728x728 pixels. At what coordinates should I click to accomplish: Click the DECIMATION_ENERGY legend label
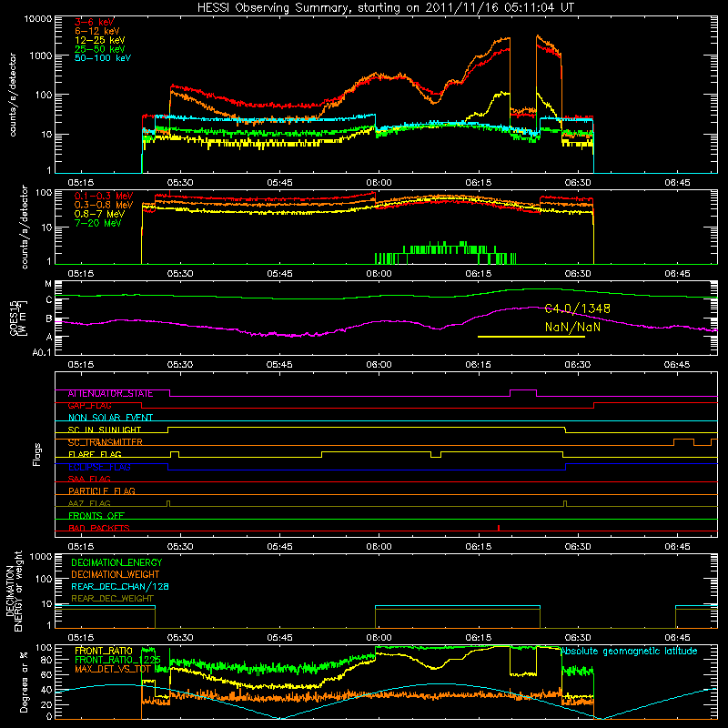point(116,562)
